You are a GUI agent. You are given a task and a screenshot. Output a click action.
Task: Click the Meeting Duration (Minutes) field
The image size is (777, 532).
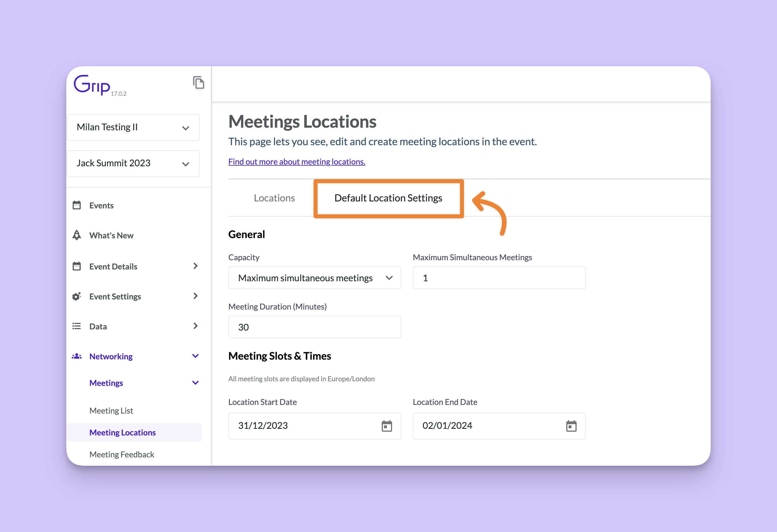click(x=315, y=327)
